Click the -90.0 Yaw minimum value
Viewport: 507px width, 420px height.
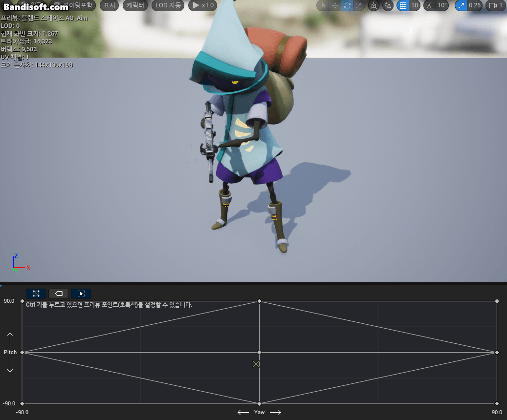(x=22, y=412)
